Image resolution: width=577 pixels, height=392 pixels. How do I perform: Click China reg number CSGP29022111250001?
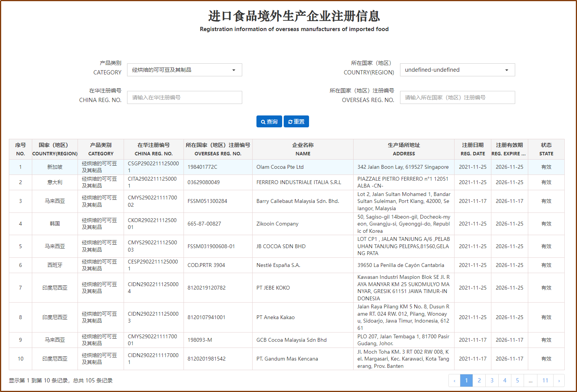click(x=153, y=167)
